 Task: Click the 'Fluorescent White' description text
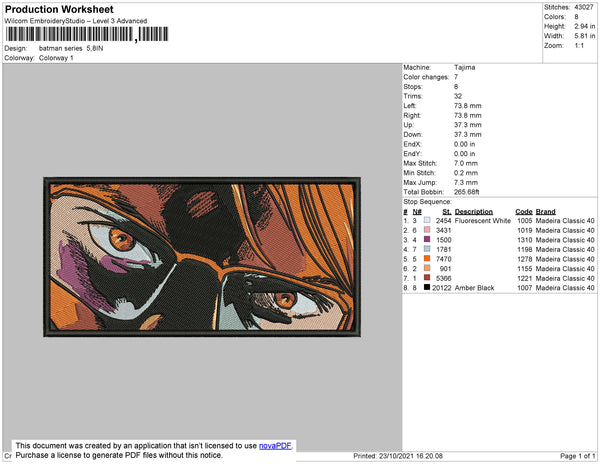coord(483,221)
